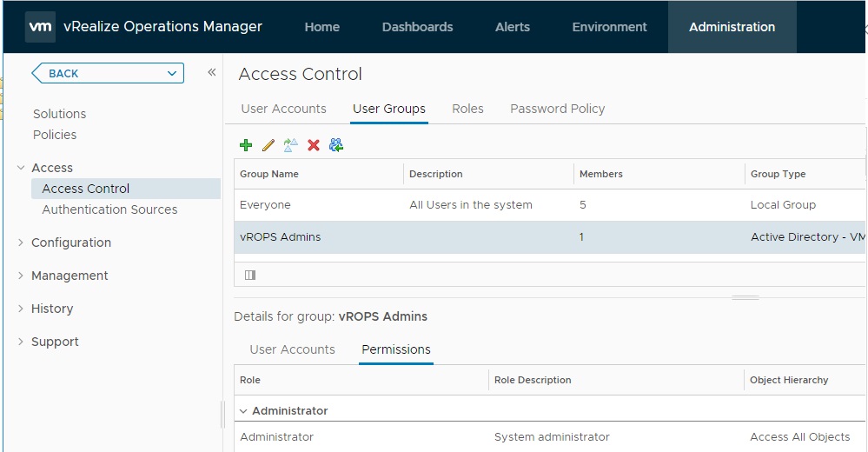
Task: Click the Access Control page heading
Action: coord(300,74)
